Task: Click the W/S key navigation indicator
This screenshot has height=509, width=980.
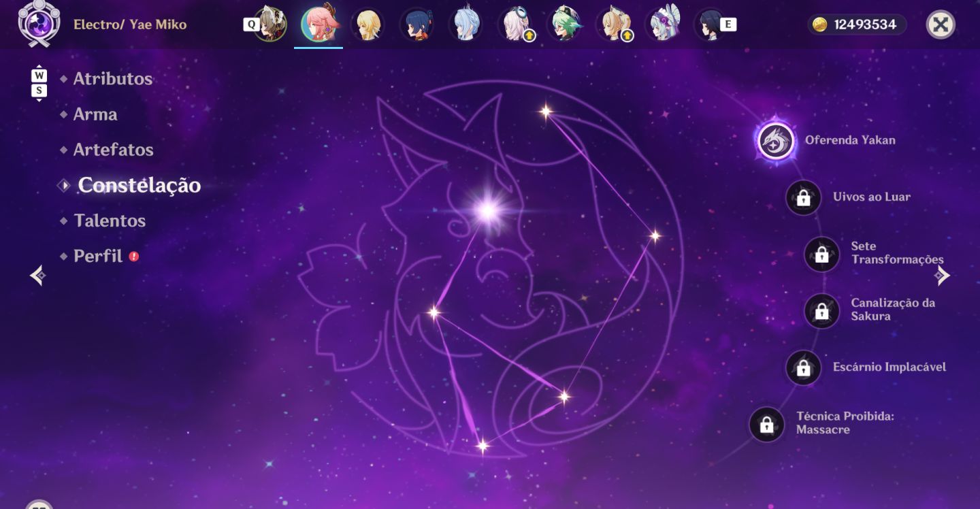Action: pos(39,83)
